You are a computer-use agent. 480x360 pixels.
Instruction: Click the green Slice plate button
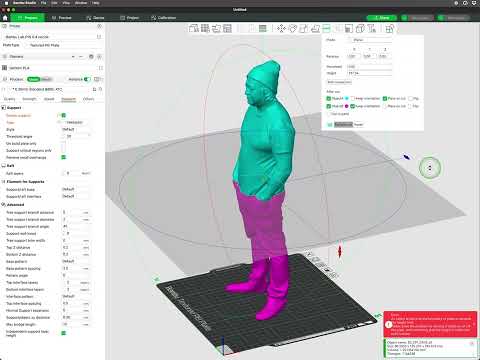click(x=382, y=18)
